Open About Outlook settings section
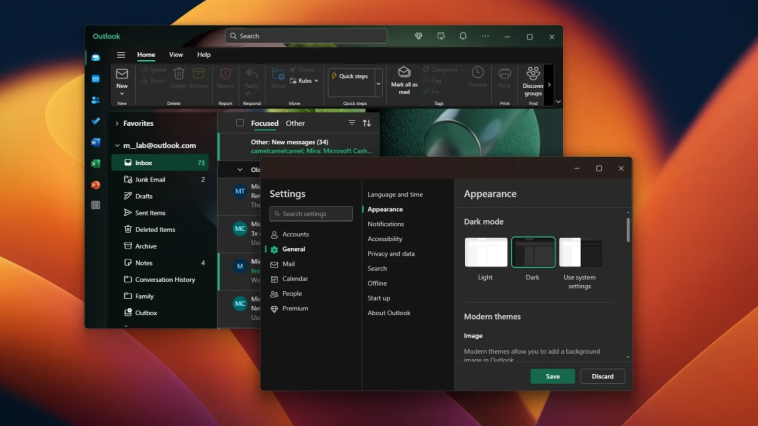 pos(389,313)
